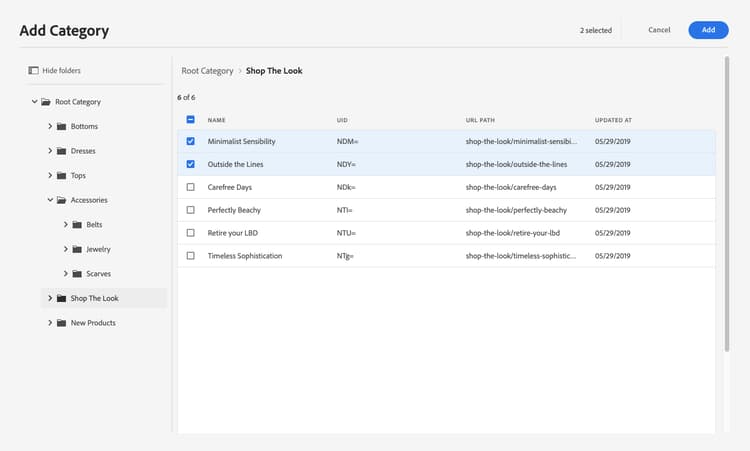
Task: Select the Timeless Sophistication row name
Action: [245, 256]
